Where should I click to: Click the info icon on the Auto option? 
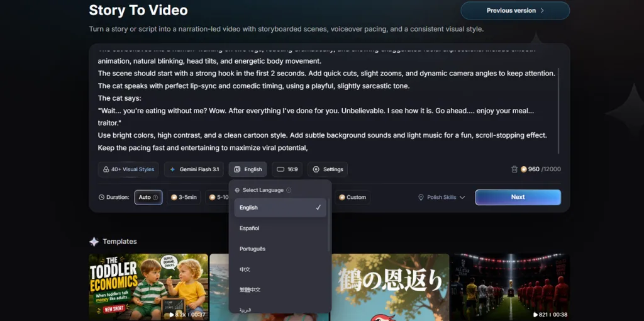(x=155, y=197)
